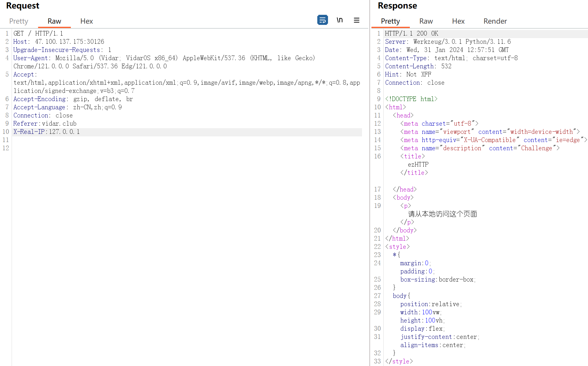Click the GET request line

(x=38, y=34)
